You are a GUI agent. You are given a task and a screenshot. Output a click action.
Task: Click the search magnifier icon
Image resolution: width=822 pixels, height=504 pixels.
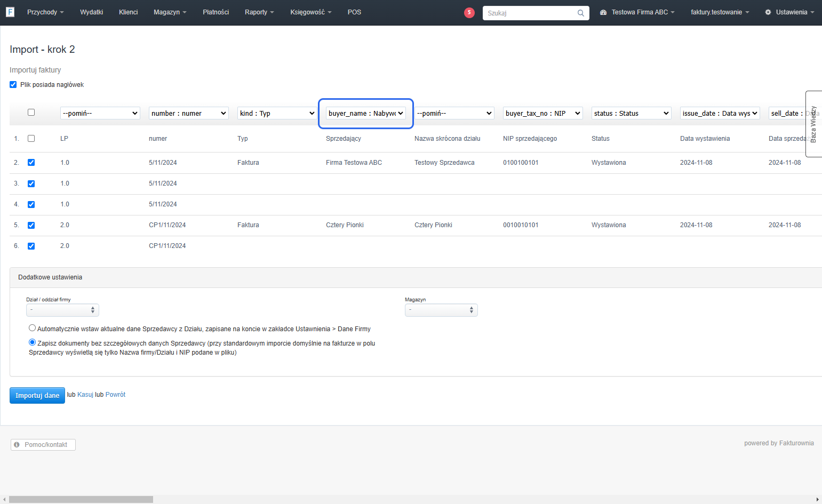click(x=580, y=13)
